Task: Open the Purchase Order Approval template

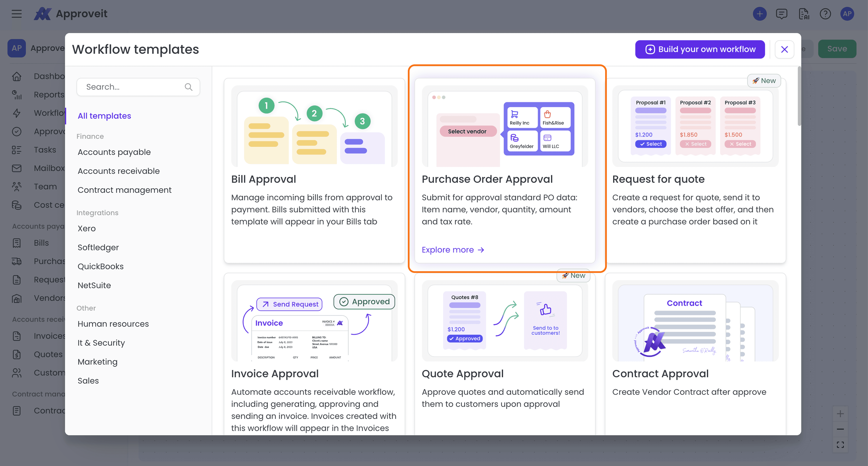Action: coord(505,170)
